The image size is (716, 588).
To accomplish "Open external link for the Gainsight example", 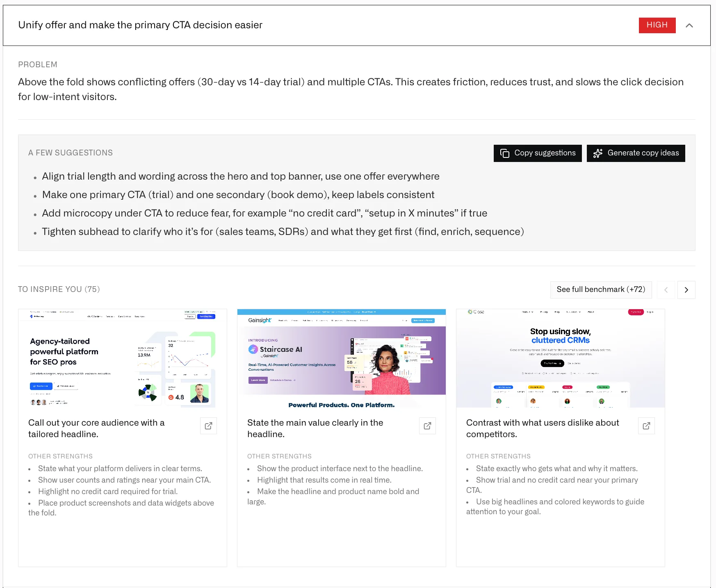I will 427,426.
